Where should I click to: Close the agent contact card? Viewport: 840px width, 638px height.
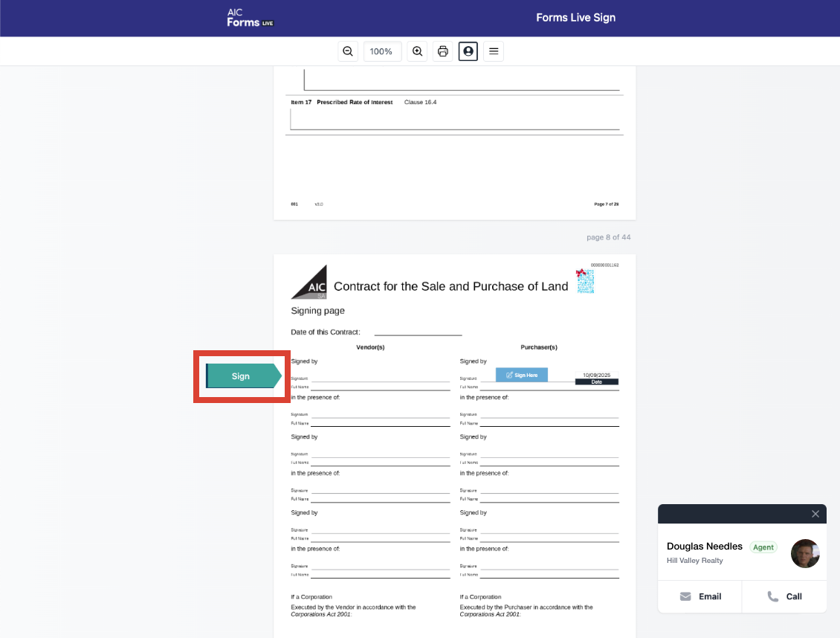[815, 514]
